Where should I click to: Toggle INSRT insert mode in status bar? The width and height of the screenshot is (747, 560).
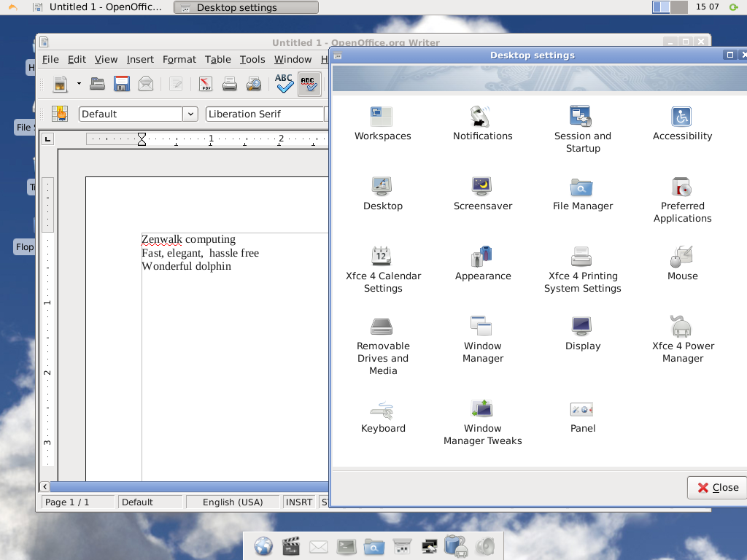tap(298, 502)
